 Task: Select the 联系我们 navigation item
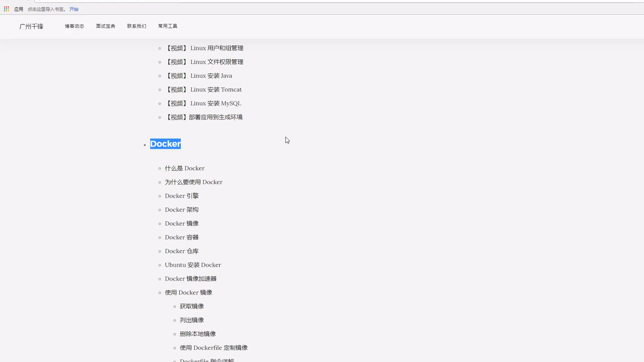point(136,26)
